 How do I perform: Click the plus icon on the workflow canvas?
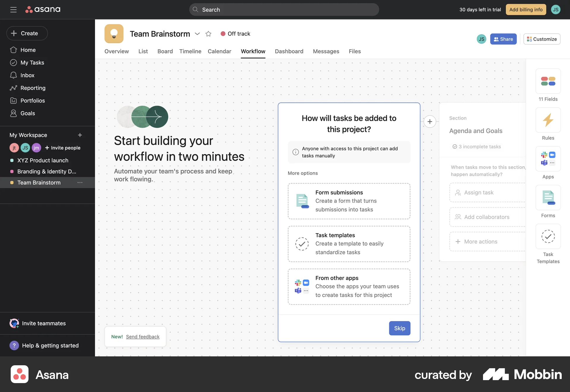click(x=430, y=121)
